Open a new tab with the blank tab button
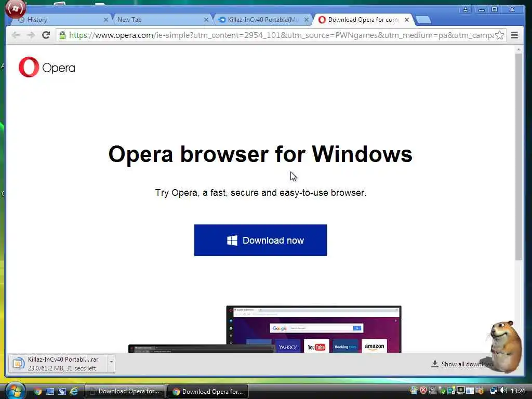 [x=423, y=20]
